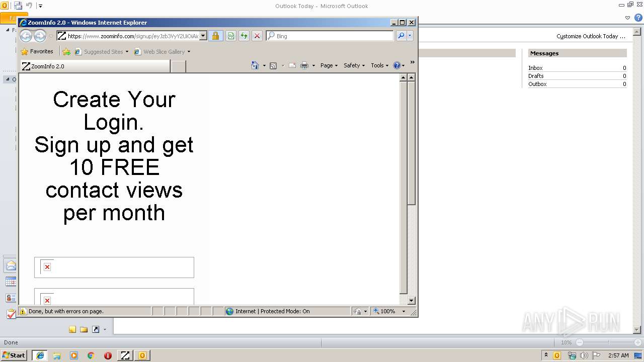644x362 pixels.
Task: Open Outlook Mail navigation icon
Action: click(11, 266)
